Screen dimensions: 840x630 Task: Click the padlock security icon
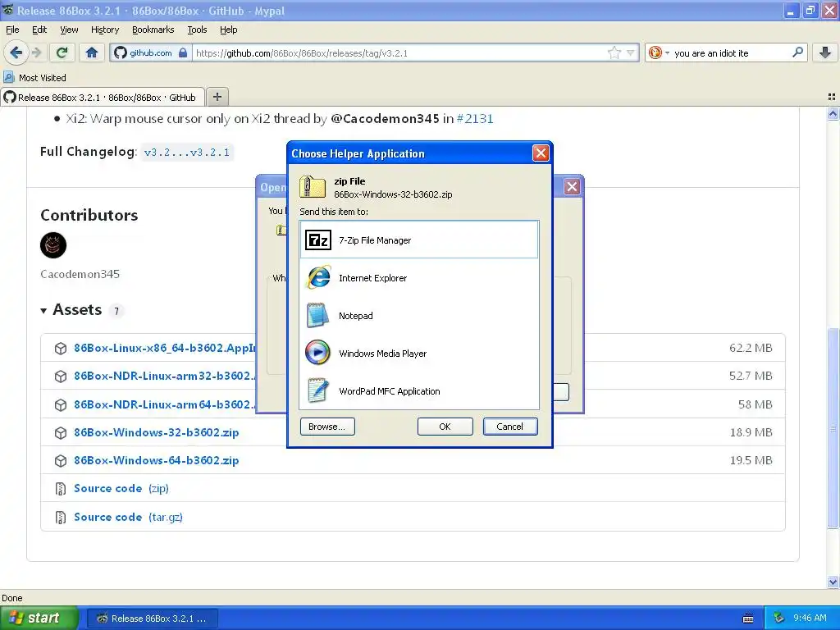183,52
